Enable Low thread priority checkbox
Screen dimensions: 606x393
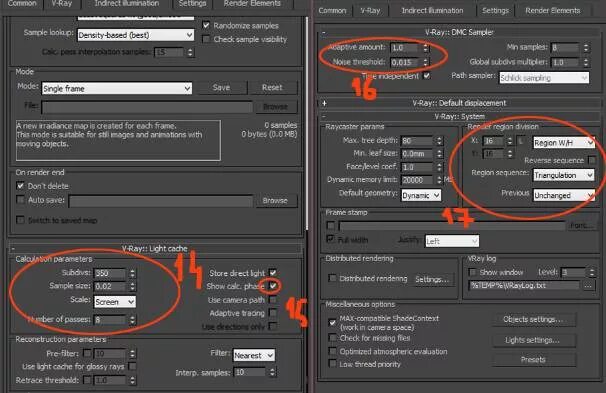click(332, 364)
